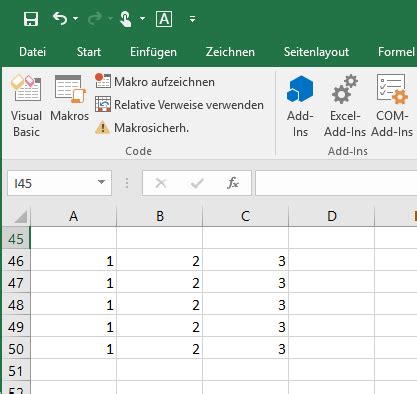Select row 45 header
417x394 pixels.
[x=16, y=239]
